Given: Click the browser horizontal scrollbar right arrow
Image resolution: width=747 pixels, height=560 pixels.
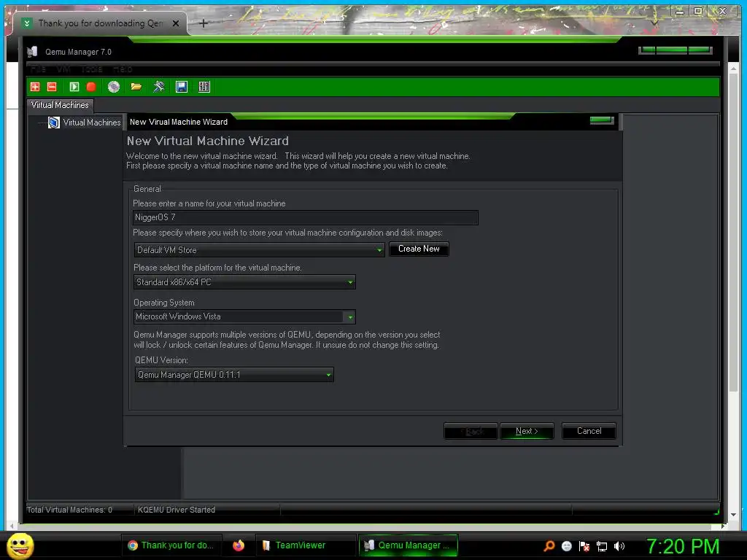Looking at the screenshot, I should point(723,526).
